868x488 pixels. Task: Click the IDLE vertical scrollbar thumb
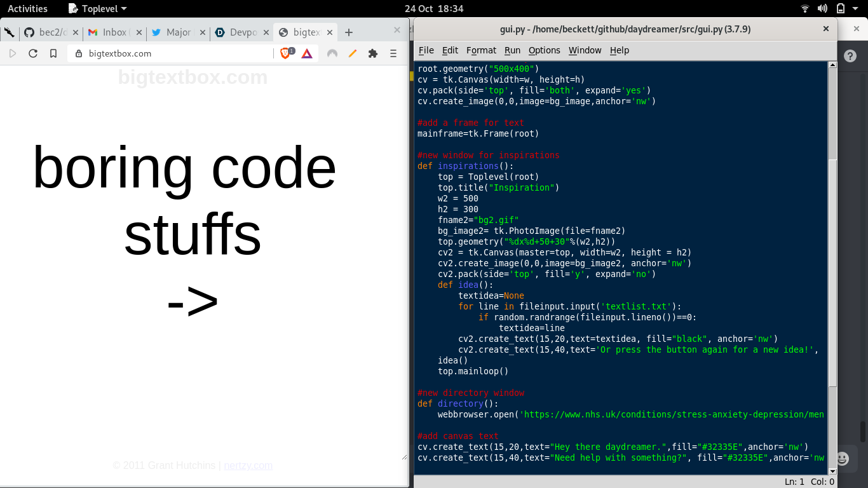point(833,273)
